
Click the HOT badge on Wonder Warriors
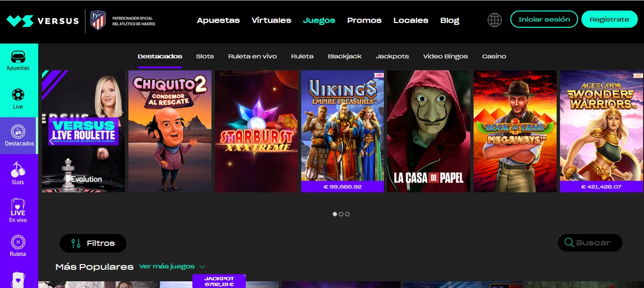tap(638, 75)
